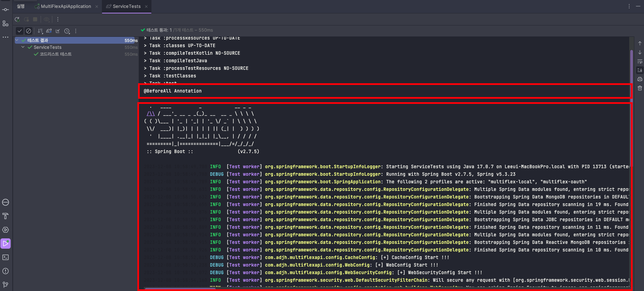Open more tool windows ellipsis
The width and height of the screenshot is (644, 291).
(x=6, y=37)
